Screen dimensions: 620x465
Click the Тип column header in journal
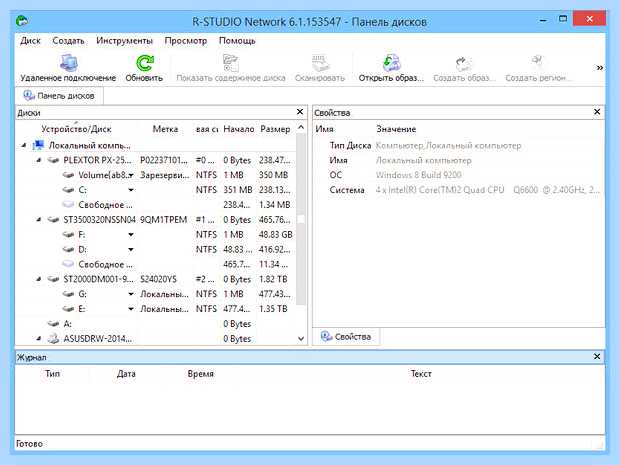pos(53,374)
